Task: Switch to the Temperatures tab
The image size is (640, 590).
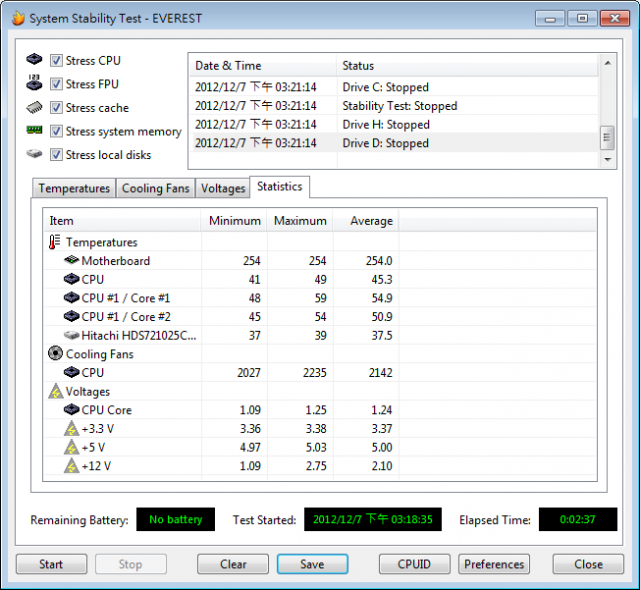Action: (74, 188)
